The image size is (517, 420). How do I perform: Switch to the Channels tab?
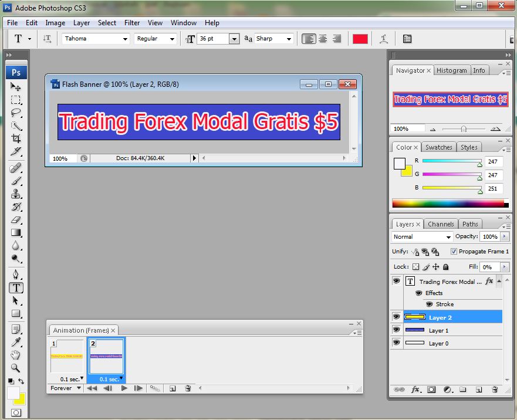441,224
